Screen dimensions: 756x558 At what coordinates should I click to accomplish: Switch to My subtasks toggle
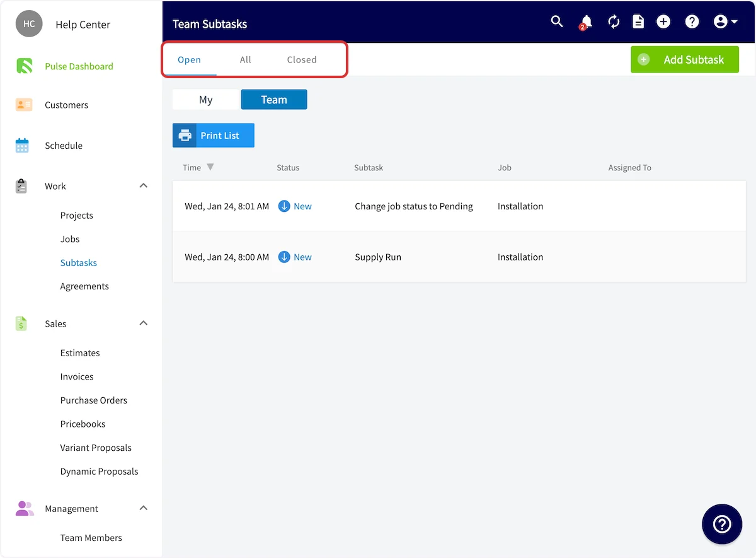point(206,100)
